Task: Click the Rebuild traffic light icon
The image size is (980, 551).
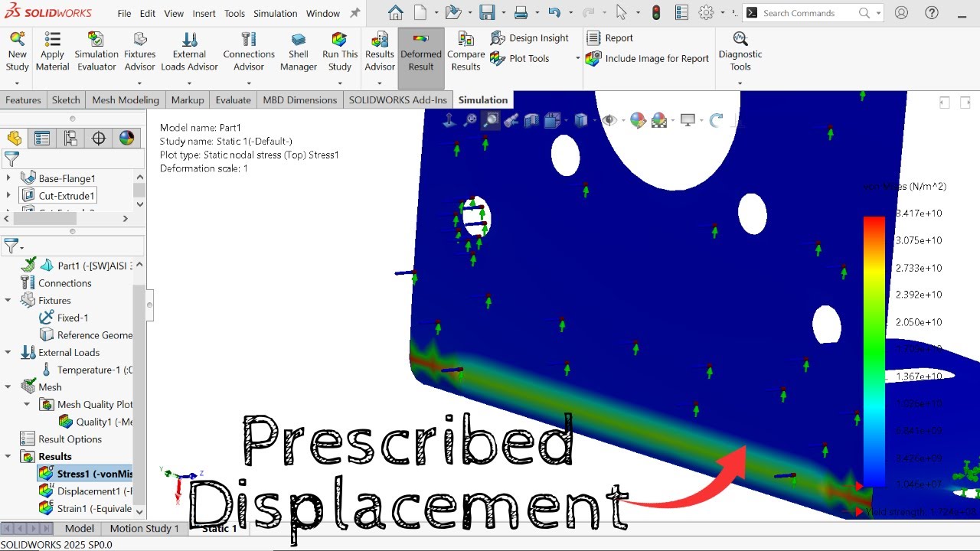Action: coord(656,12)
